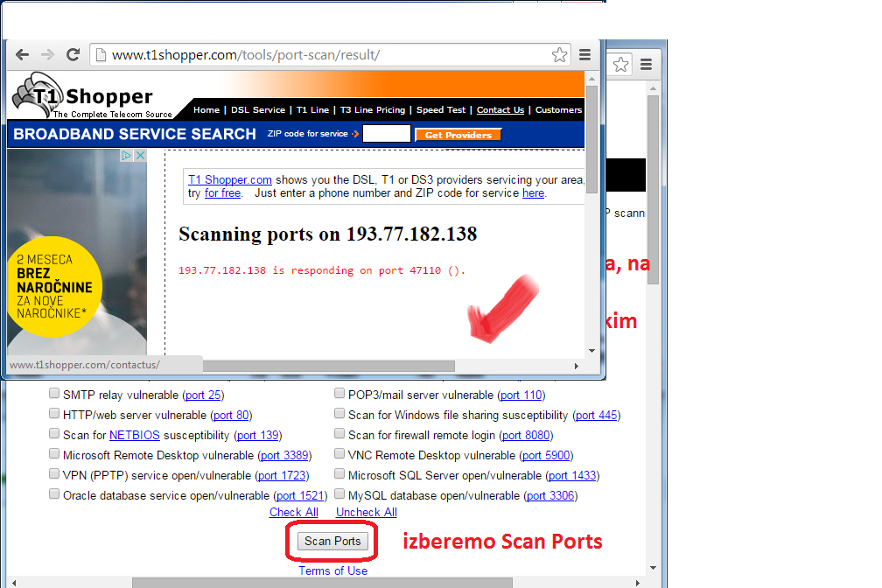Click the yellow '2 MESECA BREZ NAROČNINE' ad
The image size is (882, 588).
coord(54,286)
